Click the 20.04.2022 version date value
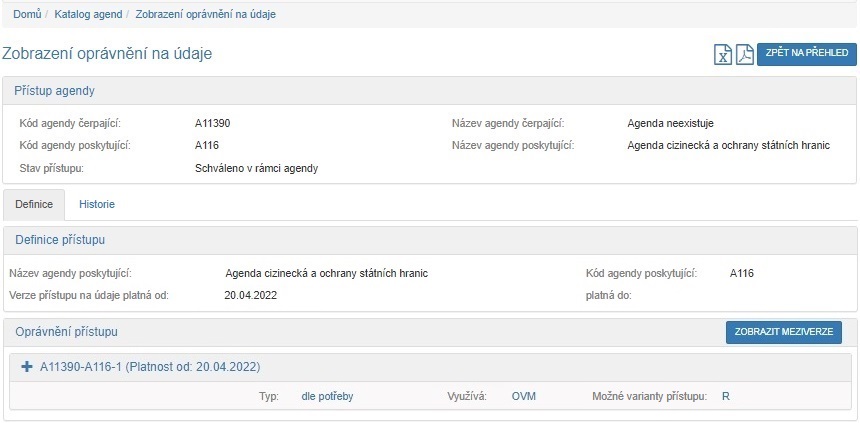 (250, 295)
